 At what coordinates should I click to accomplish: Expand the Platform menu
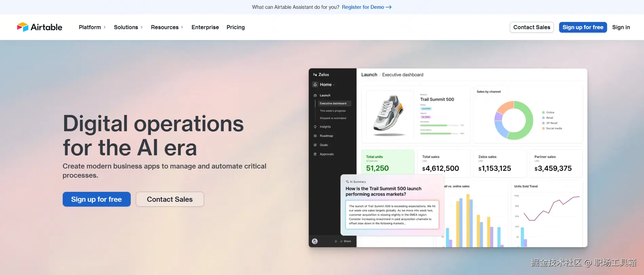[93, 27]
